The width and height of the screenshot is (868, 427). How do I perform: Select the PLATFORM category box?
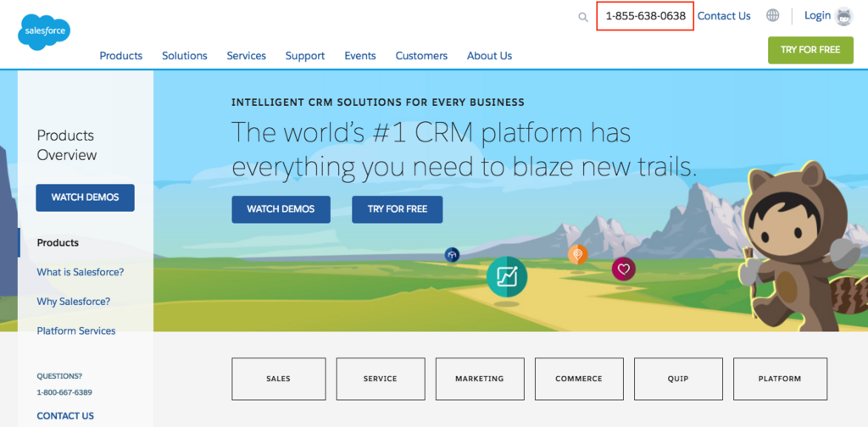780,379
